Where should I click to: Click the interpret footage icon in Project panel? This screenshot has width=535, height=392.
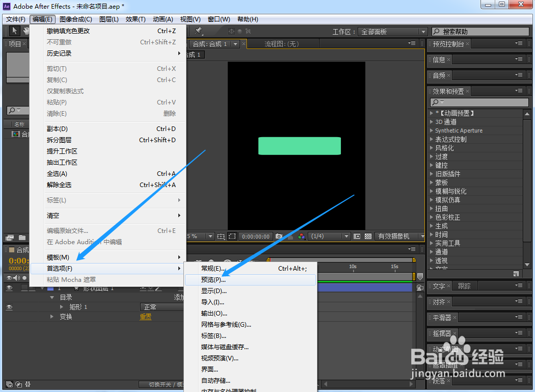click(x=10, y=238)
